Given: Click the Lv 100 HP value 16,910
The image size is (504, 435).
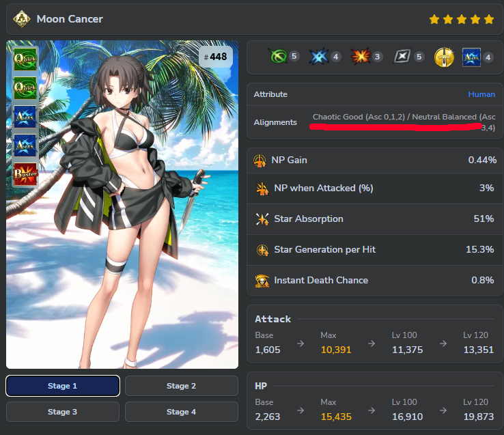Looking at the screenshot, I should pos(407,417).
